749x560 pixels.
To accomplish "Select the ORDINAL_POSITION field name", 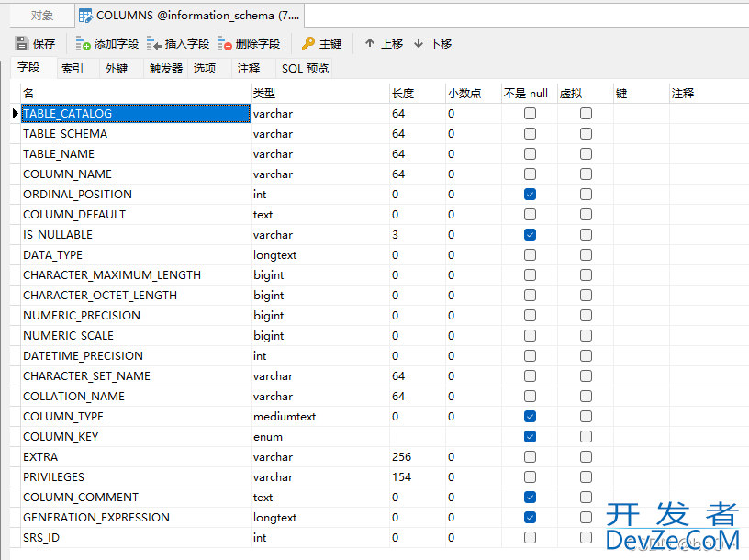I will (77, 195).
